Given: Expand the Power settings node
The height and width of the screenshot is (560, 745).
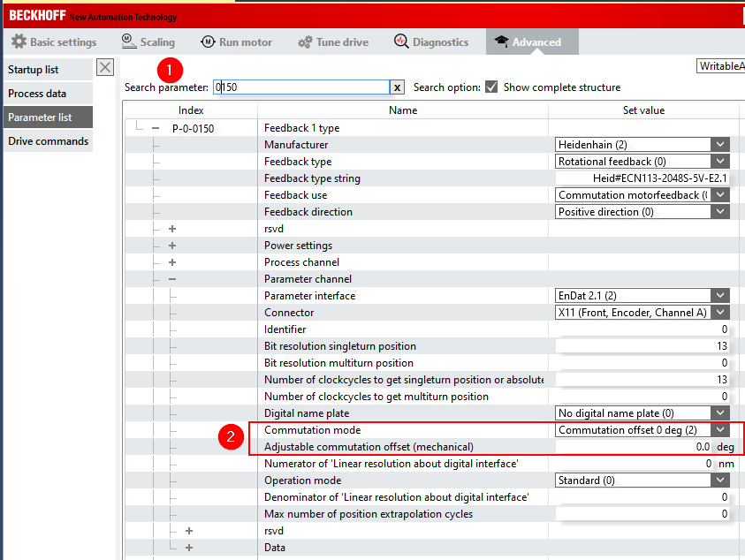Looking at the screenshot, I should pos(172,246).
